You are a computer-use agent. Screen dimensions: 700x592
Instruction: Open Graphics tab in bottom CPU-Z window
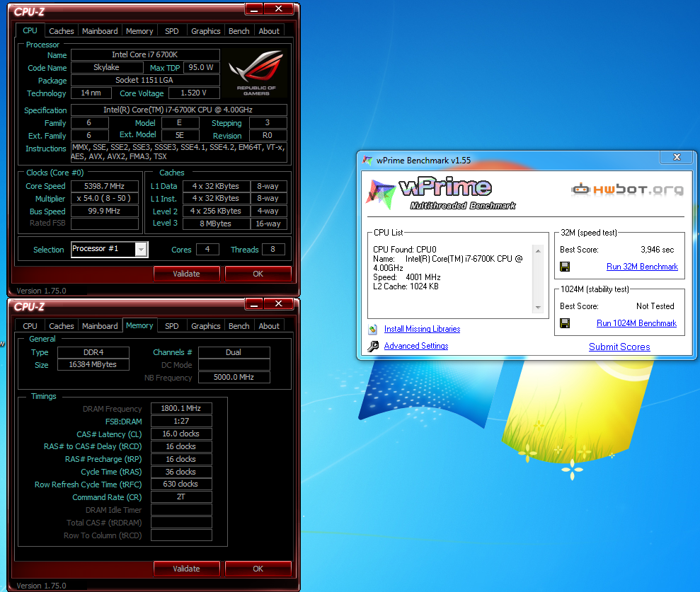click(206, 326)
